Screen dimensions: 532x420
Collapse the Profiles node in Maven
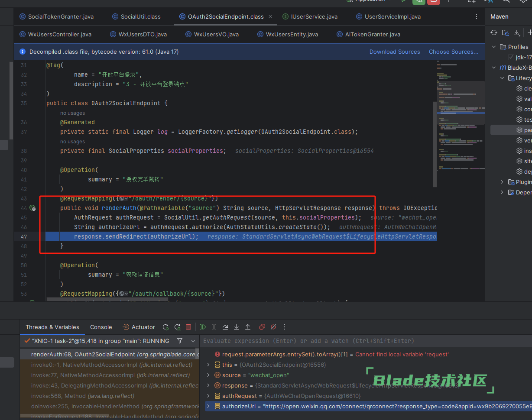[x=494, y=47]
